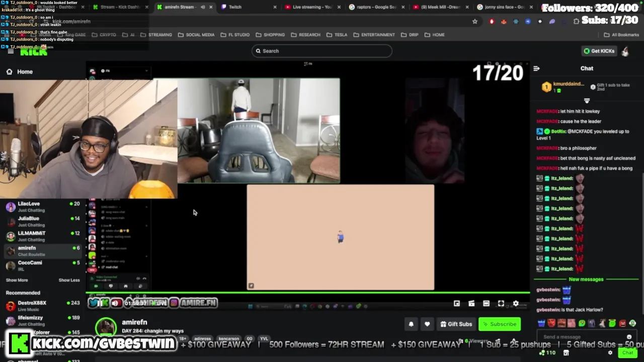Click the New messages chat indicator
The height and width of the screenshot is (362, 644).
click(x=586, y=280)
